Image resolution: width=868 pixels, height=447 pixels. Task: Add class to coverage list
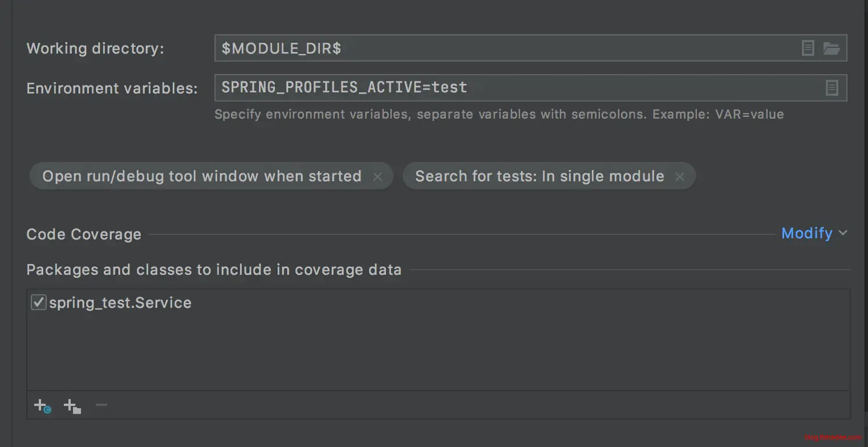click(x=42, y=406)
